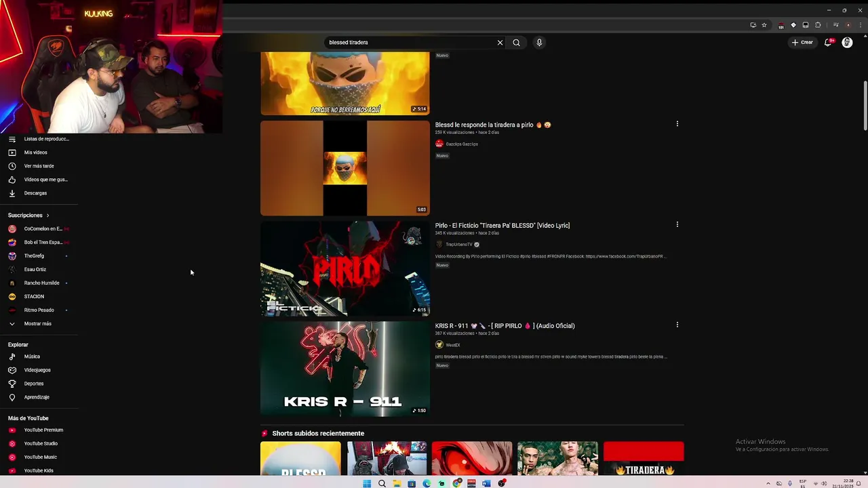
Task: Play the top flaming masked-character thumbnail
Action: tap(345, 83)
